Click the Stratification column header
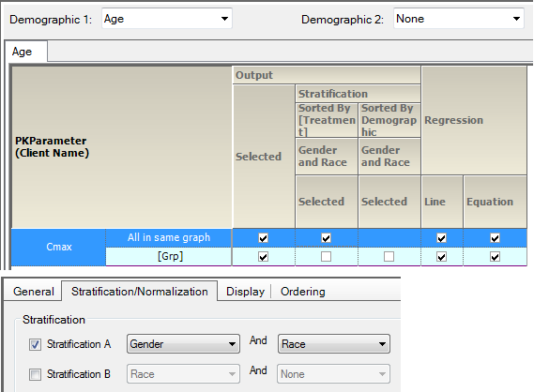 (358, 94)
